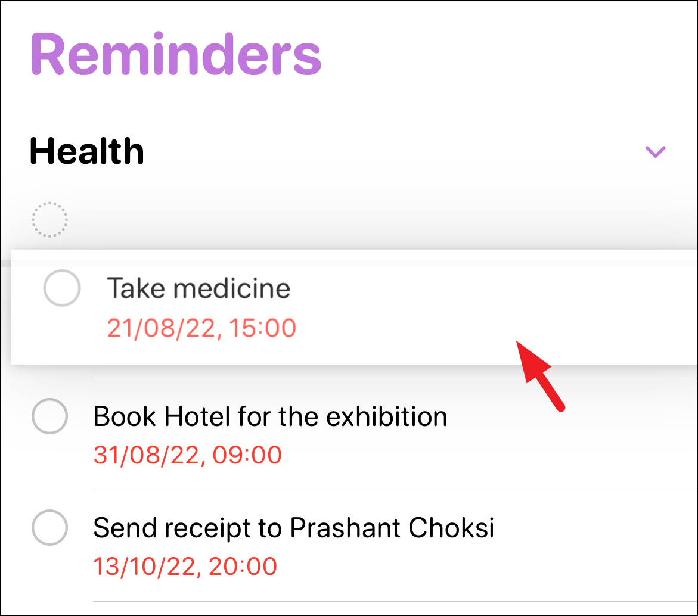The image size is (698, 616).
Task: Tap the Reminders heading
Action: (176, 52)
